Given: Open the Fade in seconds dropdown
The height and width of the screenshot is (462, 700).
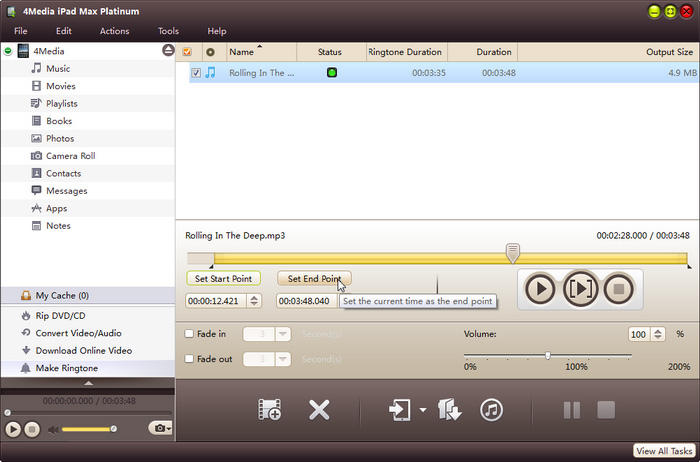Looking at the screenshot, I should pyautogui.click(x=282, y=334).
